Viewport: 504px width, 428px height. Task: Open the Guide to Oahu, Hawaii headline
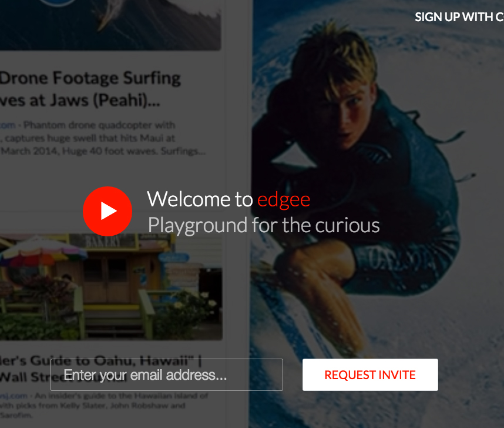100,369
